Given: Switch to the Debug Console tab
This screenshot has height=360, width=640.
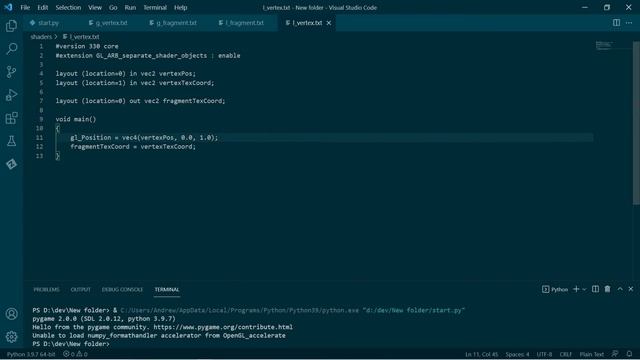Looking at the screenshot, I should (x=122, y=289).
